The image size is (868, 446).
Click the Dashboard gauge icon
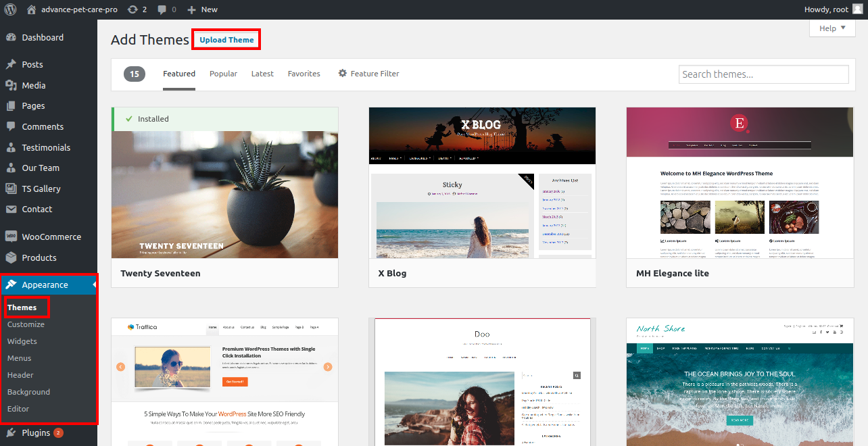tap(11, 38)
